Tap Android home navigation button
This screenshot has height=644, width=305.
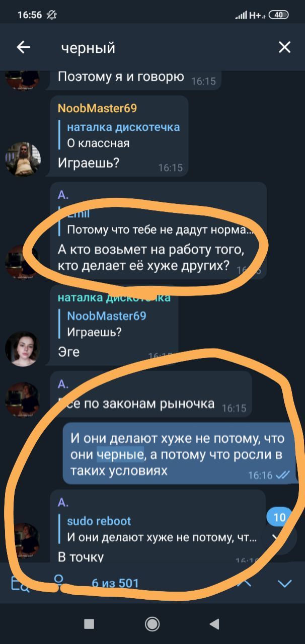point(152,624)
